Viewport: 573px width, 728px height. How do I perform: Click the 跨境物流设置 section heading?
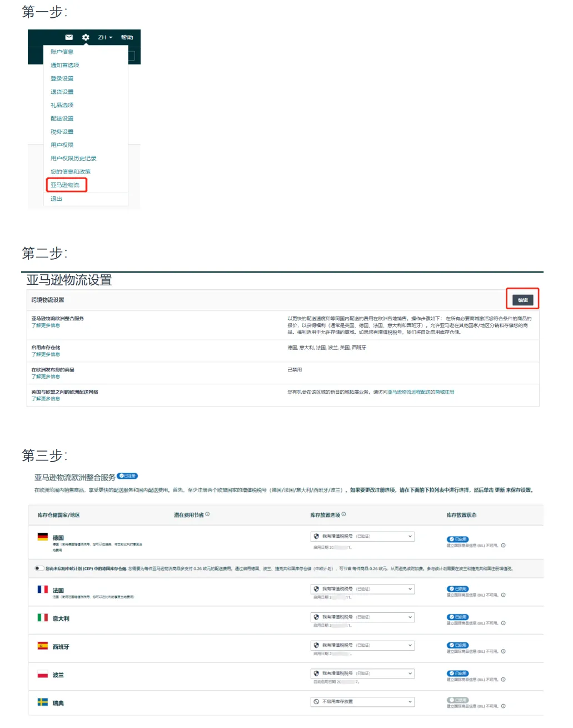48,300
